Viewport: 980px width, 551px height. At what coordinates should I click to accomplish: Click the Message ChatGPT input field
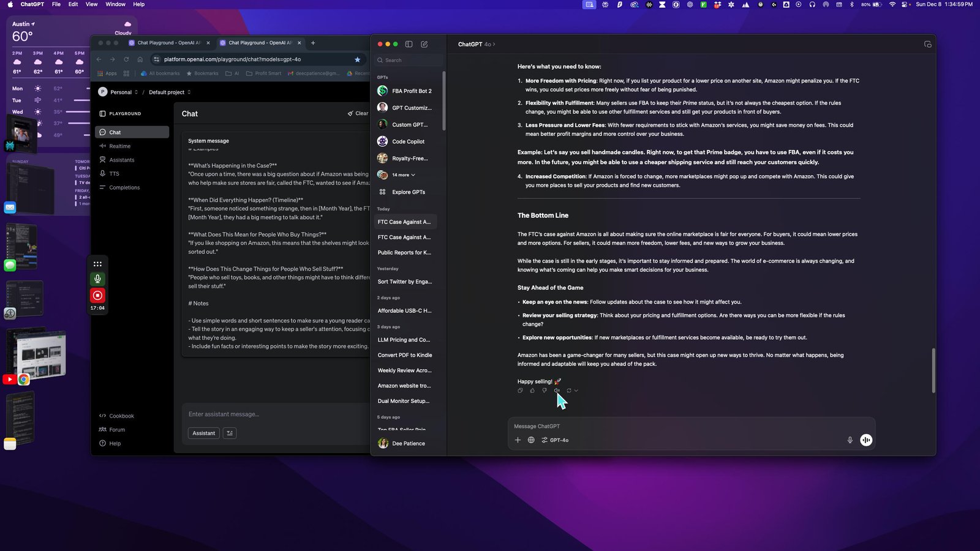pyautogui.click(x=691, y=426)
